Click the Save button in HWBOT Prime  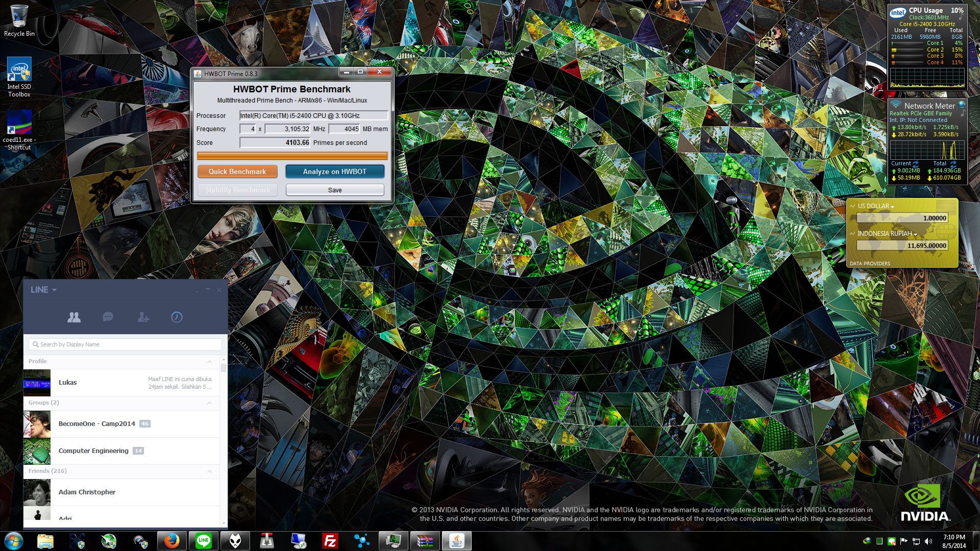click(x=335, y=190)
